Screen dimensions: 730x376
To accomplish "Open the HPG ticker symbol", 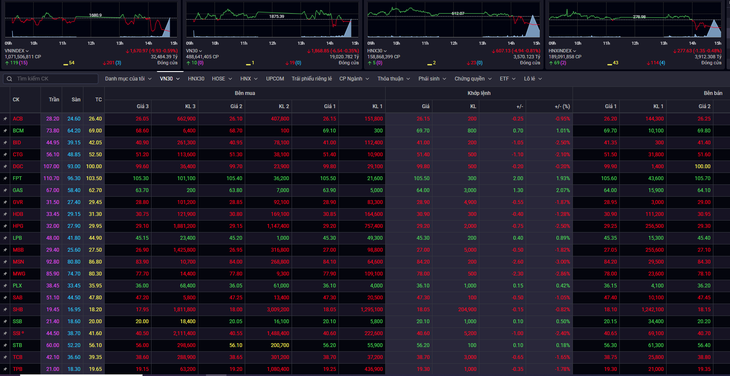I will (18, 226).
